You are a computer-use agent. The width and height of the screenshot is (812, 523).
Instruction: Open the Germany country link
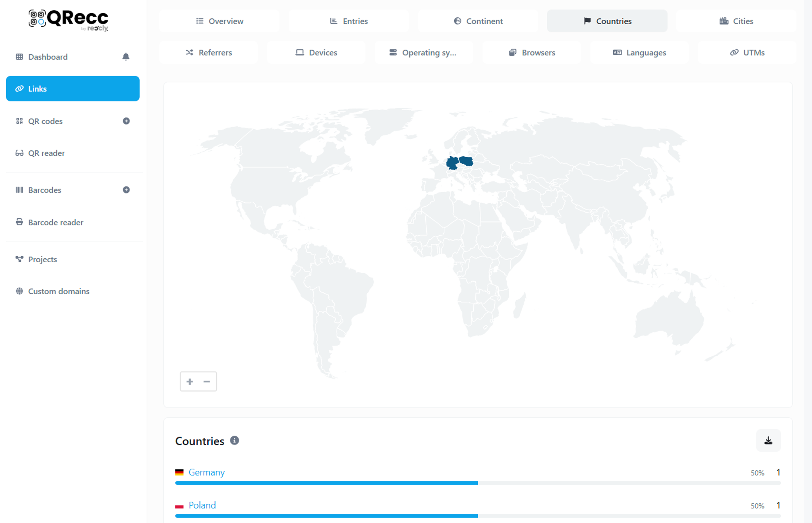point(206,472)
